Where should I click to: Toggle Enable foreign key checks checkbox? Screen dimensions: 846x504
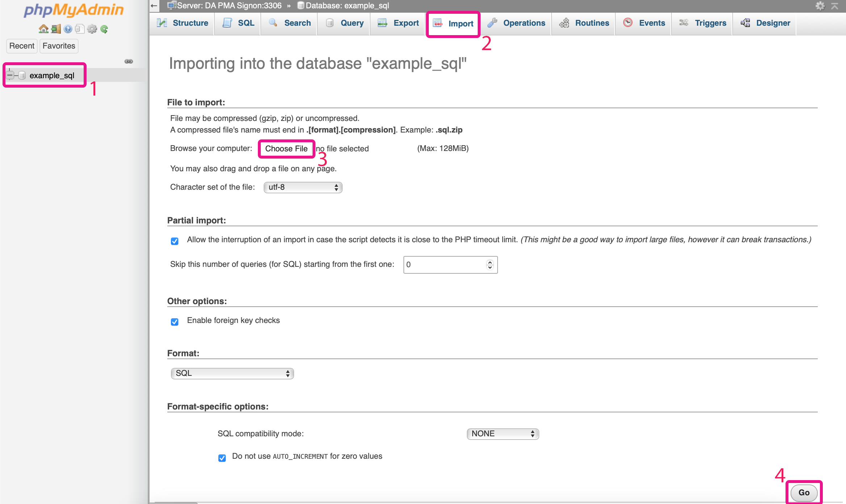tap(175, 322)
